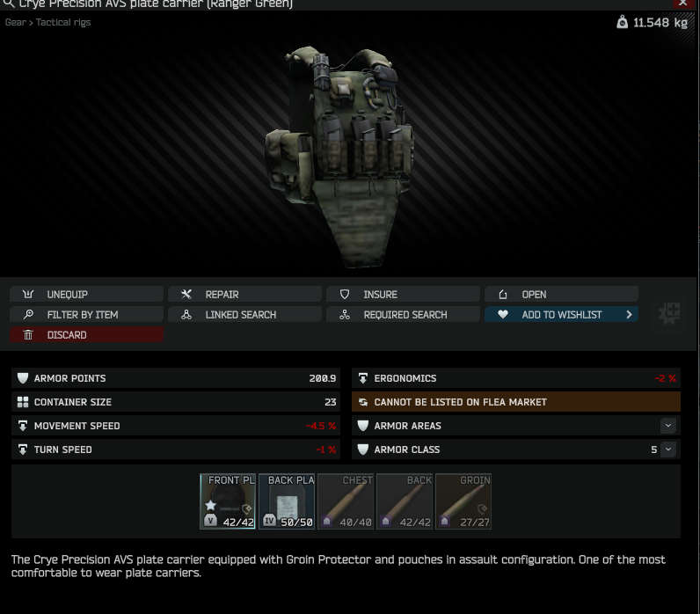Click the shield icon on Insure
Viewport: 700px width, 614px height.
tap(345, 295)
